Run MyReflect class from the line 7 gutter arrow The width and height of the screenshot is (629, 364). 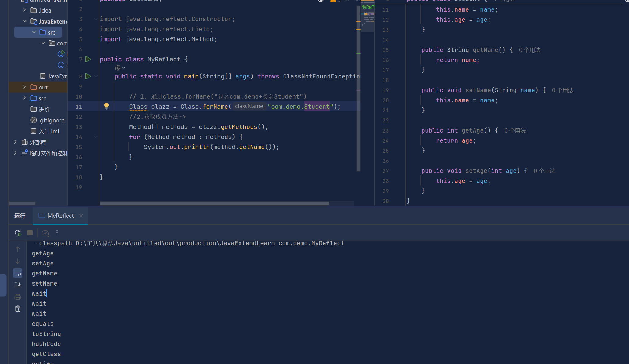coord(88,59)
